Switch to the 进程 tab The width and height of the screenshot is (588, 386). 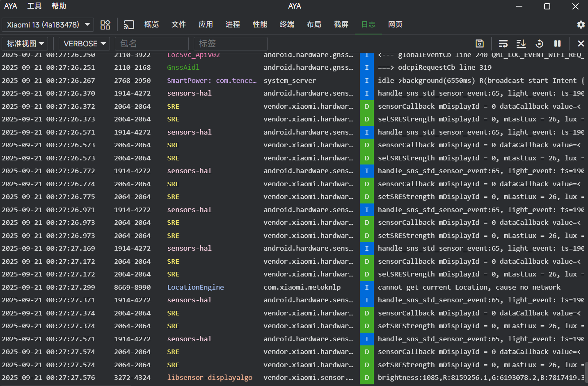(233, 24)
